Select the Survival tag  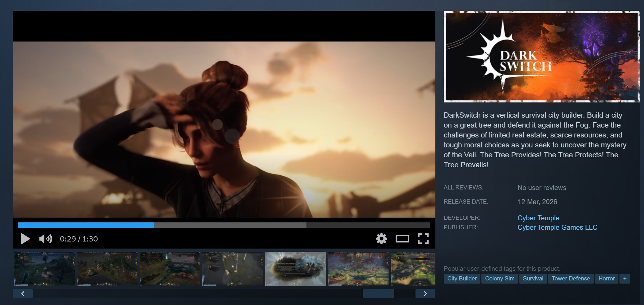click(533, 278)
